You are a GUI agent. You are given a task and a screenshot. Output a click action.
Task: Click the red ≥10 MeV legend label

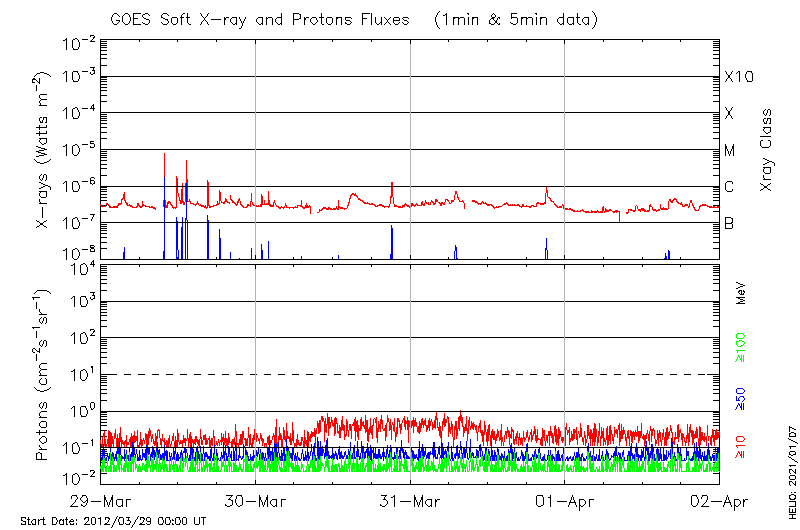[x=741, y=447]
